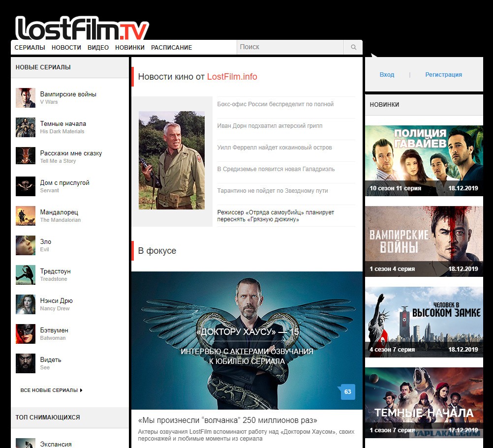Open news В Средиземье появится новая Галадриэль
The width and height of the screenshot is (493, 448).
coord(276,169)
